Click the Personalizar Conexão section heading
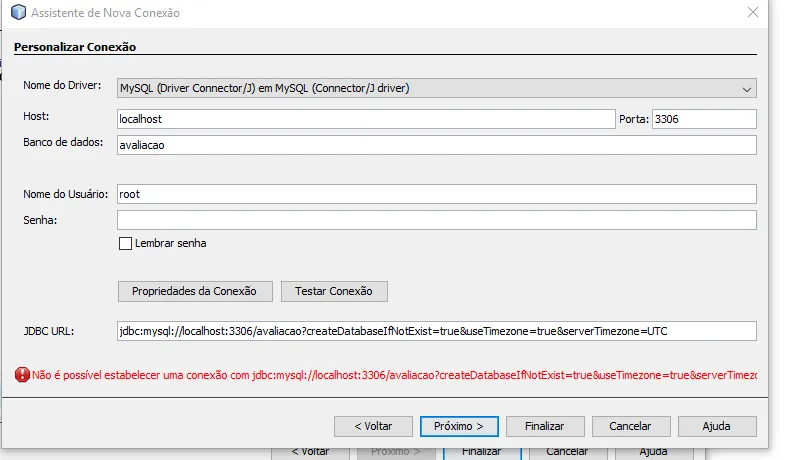This screenshot has width=797, height=460. tap(75, 47)
